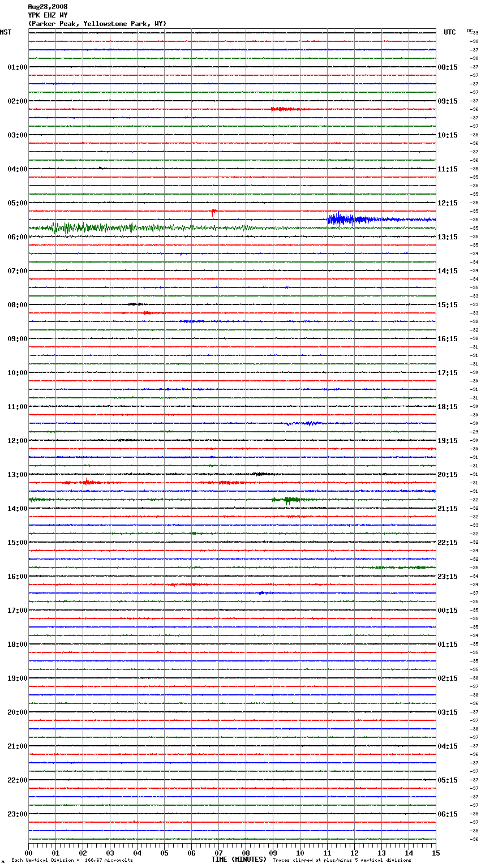The width and height of the screenshot is (481, 868).
Task: Click the 18:15 UTC time label
Action: click(448, 407)
